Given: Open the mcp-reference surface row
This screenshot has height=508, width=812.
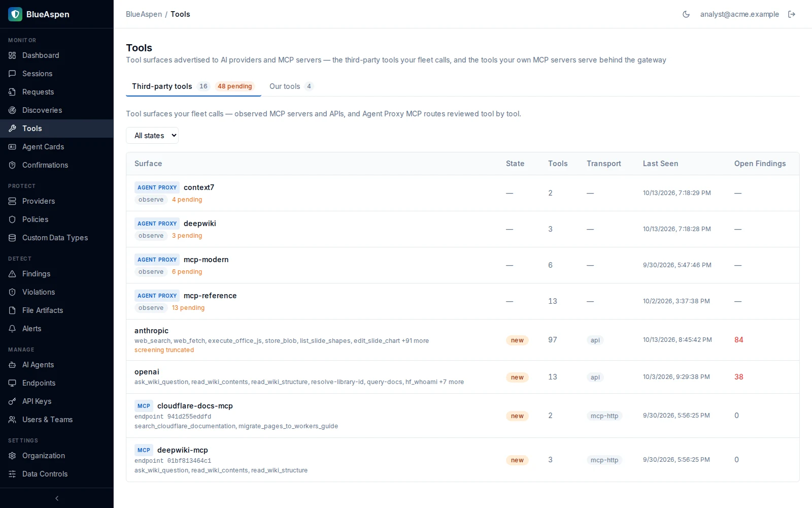Looking at the screenshot, I should pyautogui.click(x=462, y=301).
